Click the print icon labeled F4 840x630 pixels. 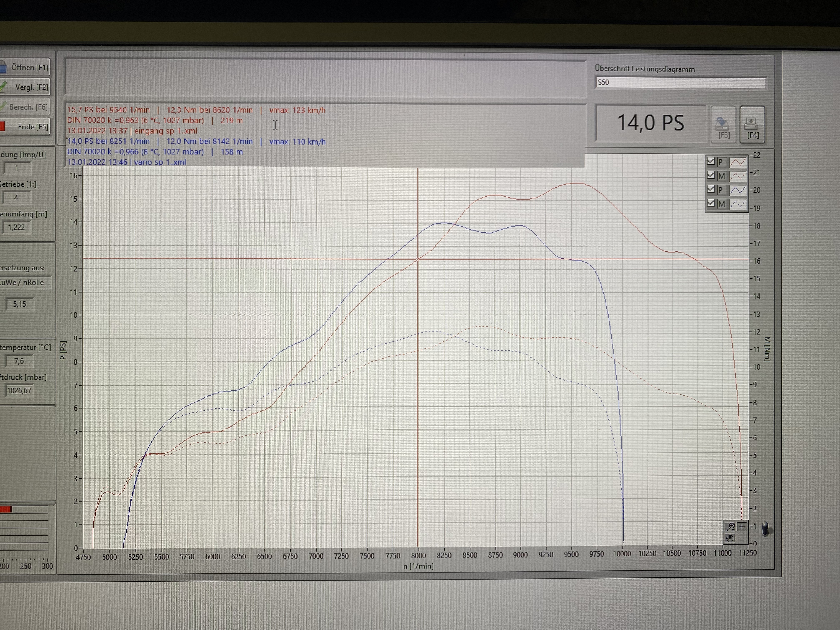click(x=752, y=125)
